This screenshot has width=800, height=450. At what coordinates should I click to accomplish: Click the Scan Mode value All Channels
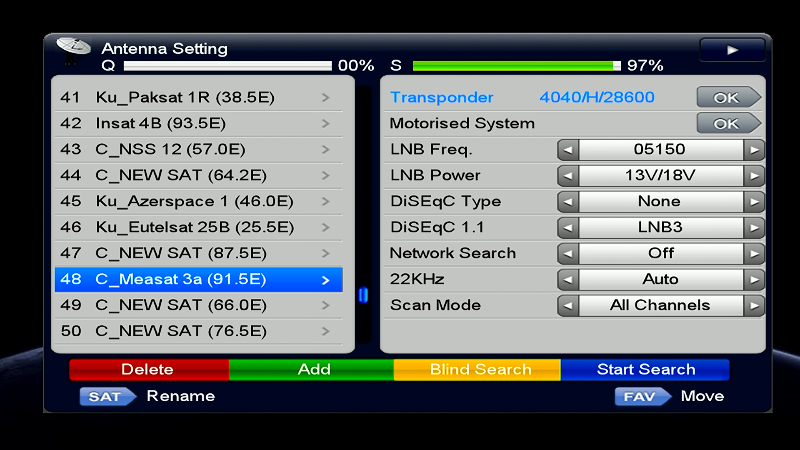tap(661, 305)
